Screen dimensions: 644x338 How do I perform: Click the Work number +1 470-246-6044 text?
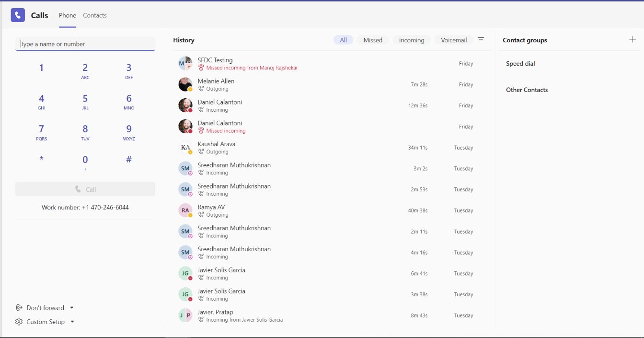[85, 208]
